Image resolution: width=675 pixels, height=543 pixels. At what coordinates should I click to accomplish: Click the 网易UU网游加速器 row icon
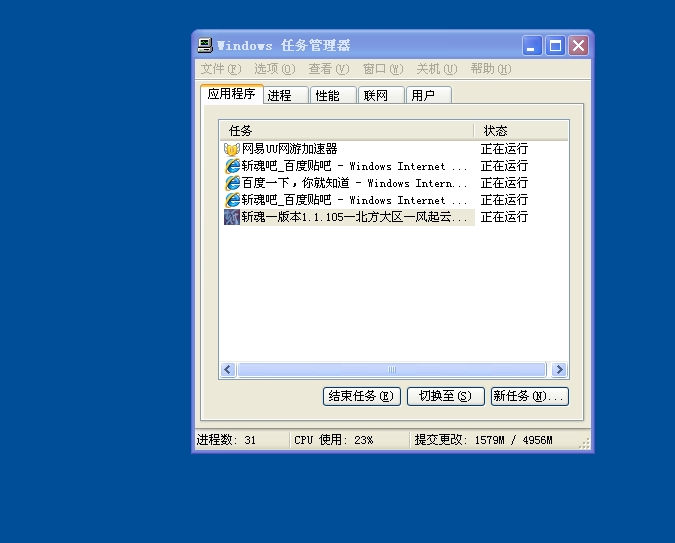point(232,149)
